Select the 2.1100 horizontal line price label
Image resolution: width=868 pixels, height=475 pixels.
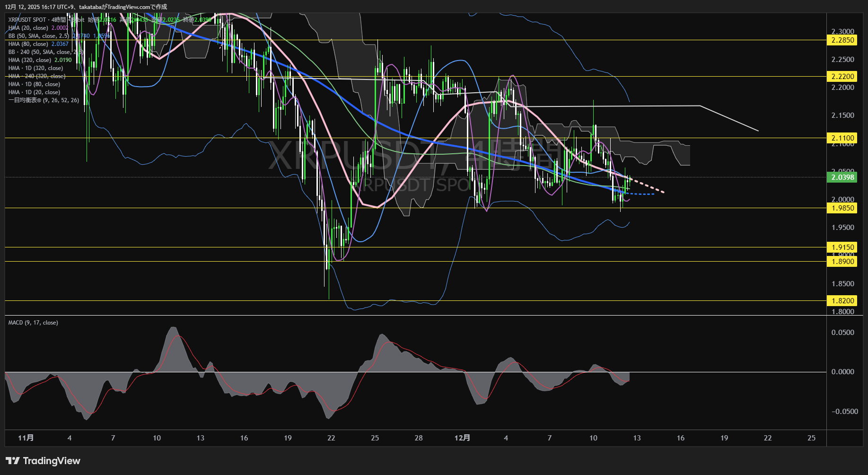[x=842, y=138]
